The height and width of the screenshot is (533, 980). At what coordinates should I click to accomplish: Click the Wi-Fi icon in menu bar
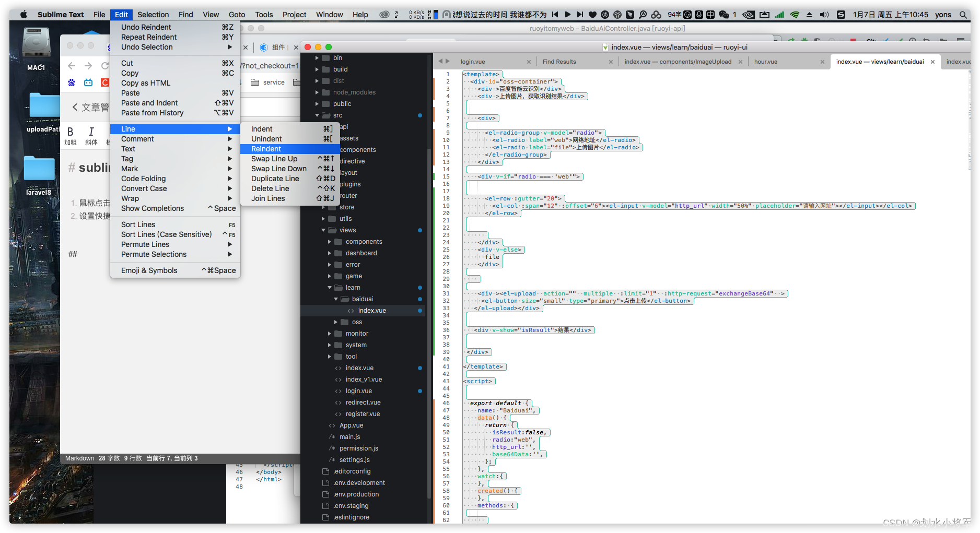tap(795, 15)
